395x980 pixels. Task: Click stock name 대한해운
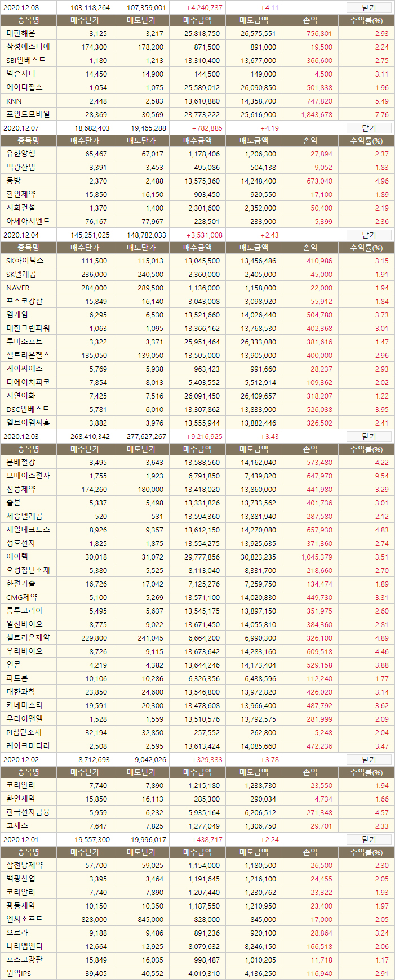(x=21, y=33)
